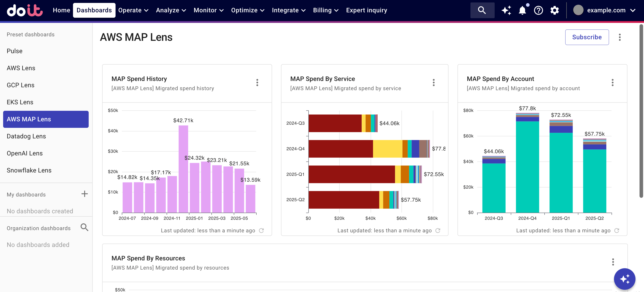Add a new dashboard with plus icon
This screenshot has height=292, width=644.
tap(84, 194)
